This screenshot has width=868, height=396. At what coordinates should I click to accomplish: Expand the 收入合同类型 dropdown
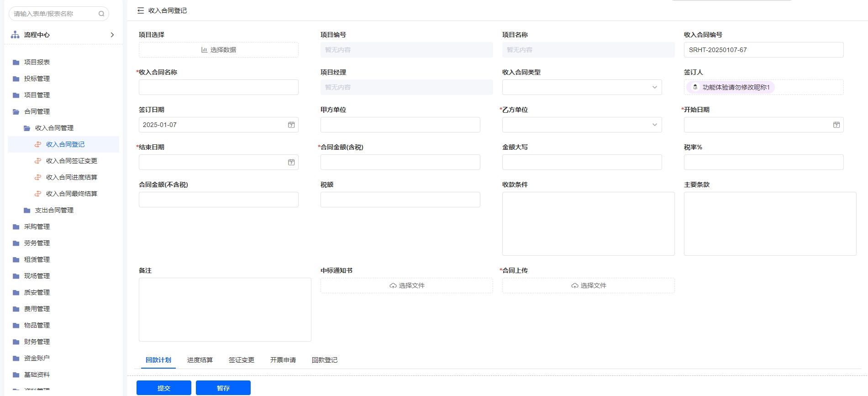pos(654,87)
